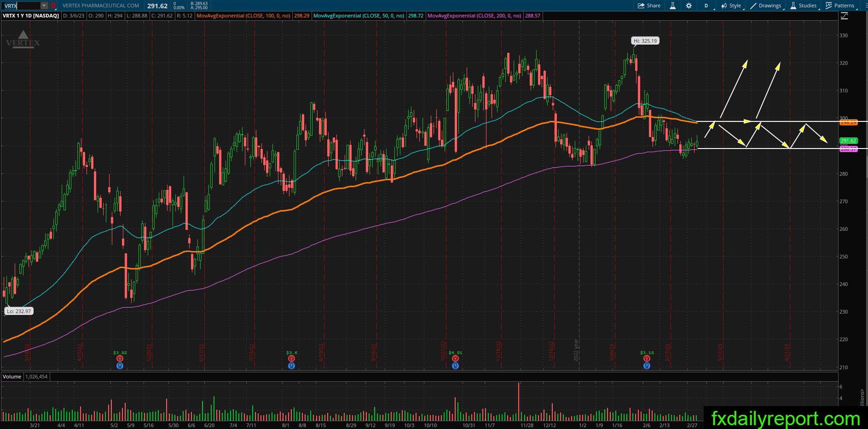Click the magenta 288.57 bubble on price axis

(848, 149)
